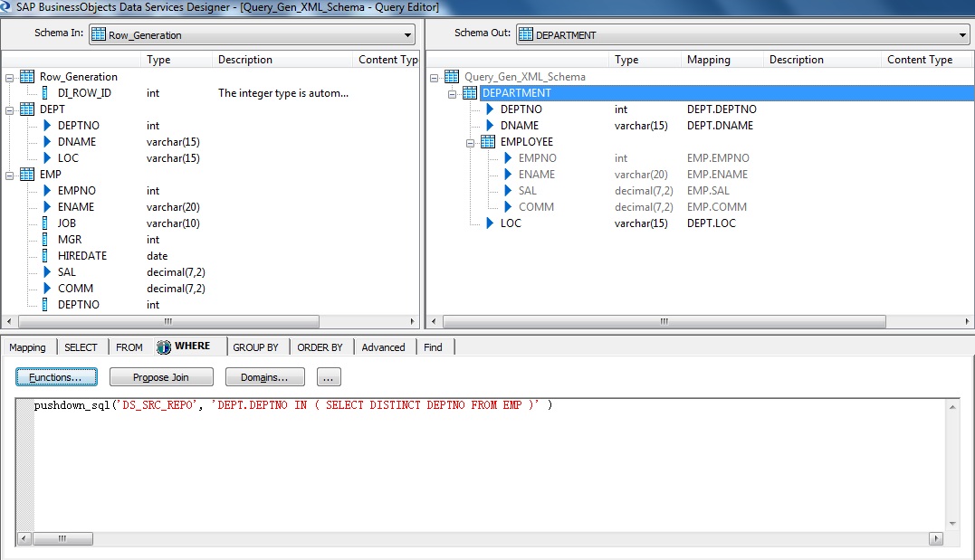Click the column icon next to HIREDATE
This screenshot has height=560, width=975.
coord(44,255)
